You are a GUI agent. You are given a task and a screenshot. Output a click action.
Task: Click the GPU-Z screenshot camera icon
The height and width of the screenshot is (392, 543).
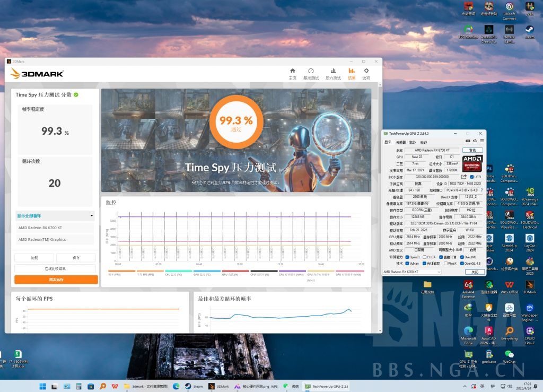(x=468, y=141)
